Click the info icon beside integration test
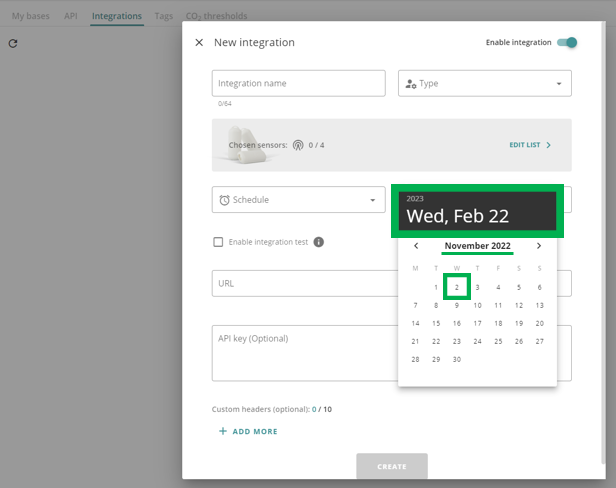 [x=319, y=242]
